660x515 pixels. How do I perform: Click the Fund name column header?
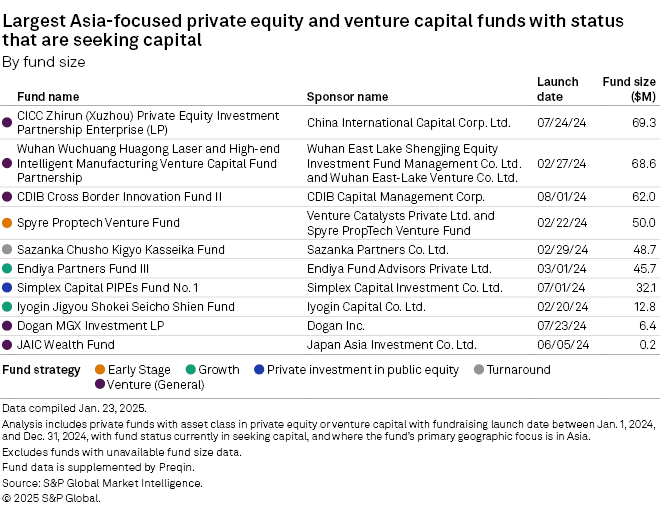48,97
